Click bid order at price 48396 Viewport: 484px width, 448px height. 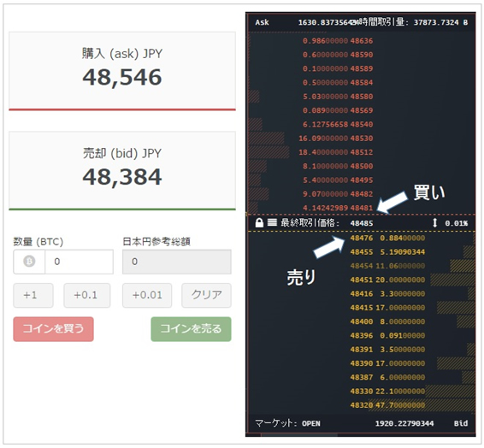pyautogui.click(x=387, y=335)
